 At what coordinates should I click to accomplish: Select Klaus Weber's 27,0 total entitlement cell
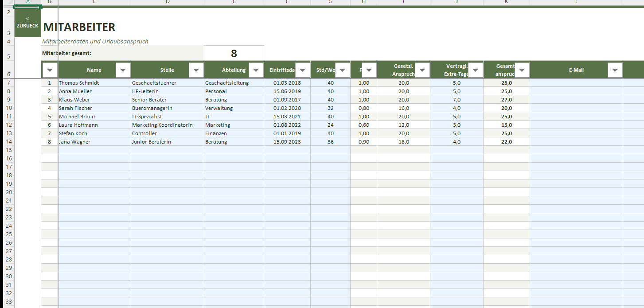[506, 100]
